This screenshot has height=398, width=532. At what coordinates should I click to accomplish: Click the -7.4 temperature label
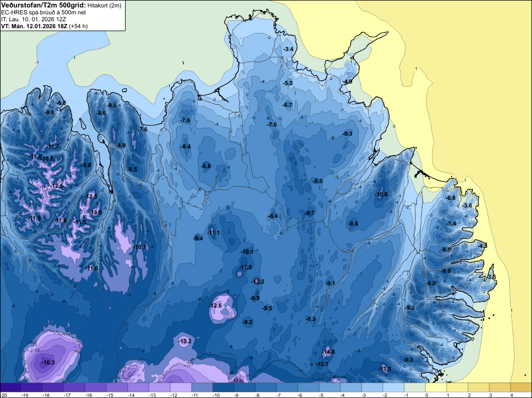coord(451,223)
